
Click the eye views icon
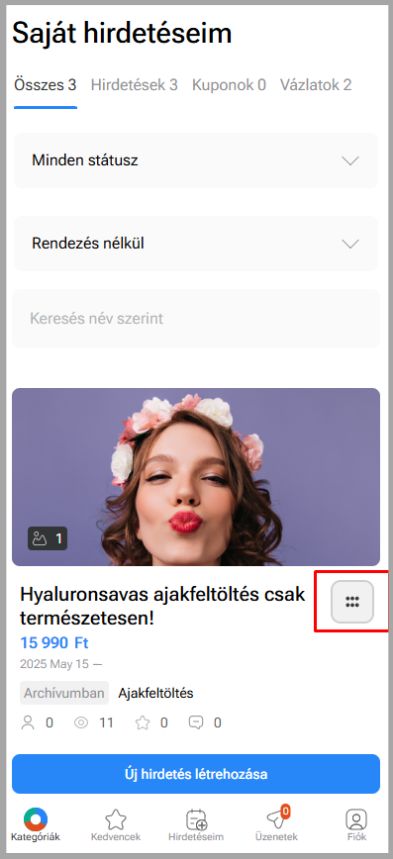tap(81, 723)
